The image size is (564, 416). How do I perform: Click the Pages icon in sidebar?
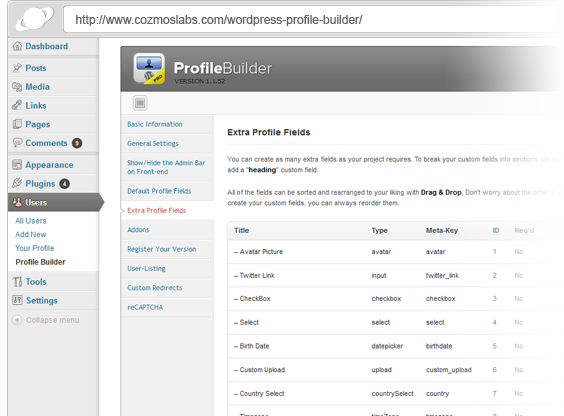pos(17,124)
